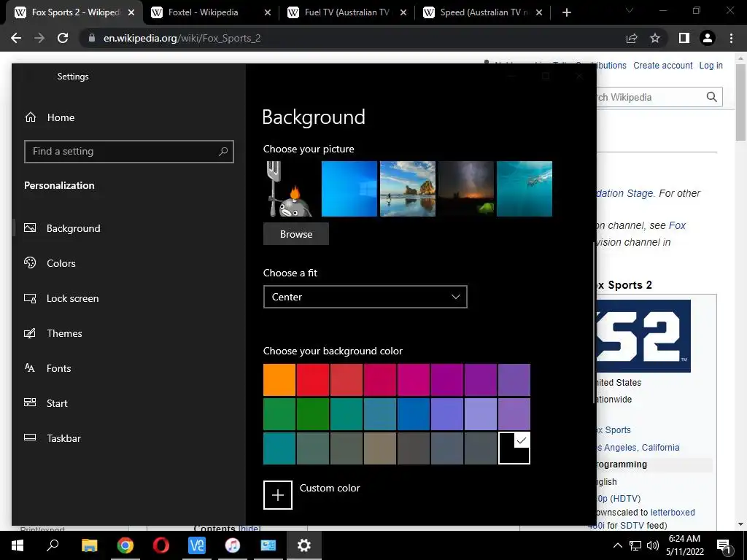Pick the royal blue color swatch

414,414
